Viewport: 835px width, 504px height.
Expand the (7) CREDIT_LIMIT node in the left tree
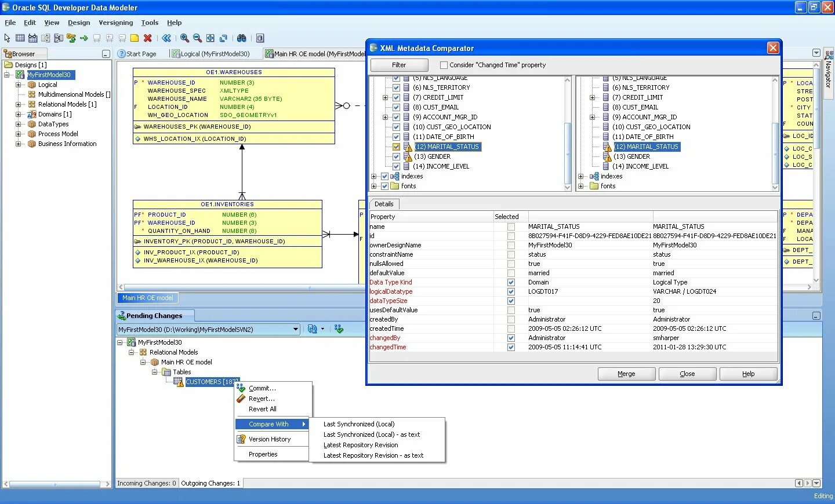tap(386, 97)
